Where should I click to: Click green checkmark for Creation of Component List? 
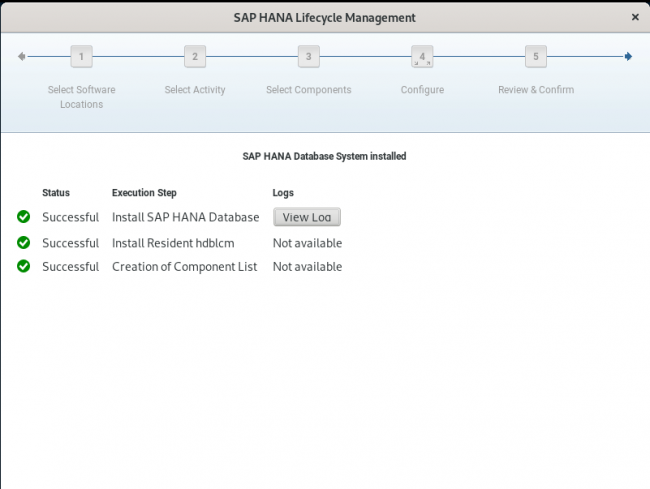click(x=24, y=266)
